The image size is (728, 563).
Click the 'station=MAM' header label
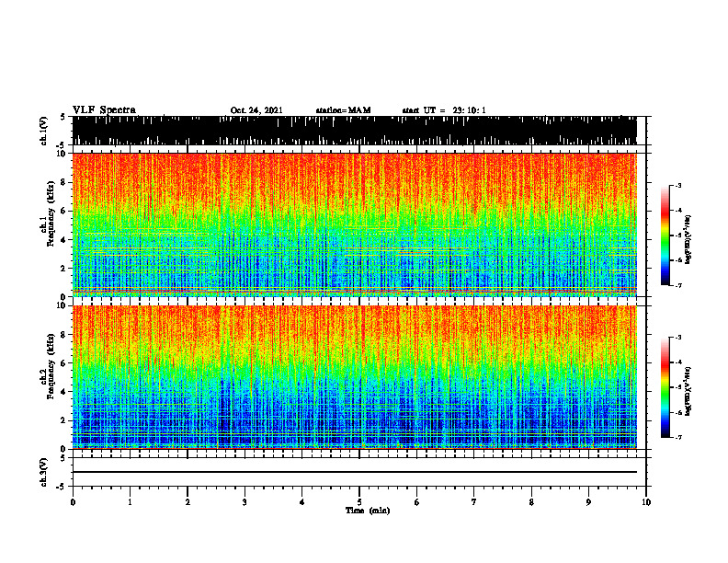pos(343,110)
